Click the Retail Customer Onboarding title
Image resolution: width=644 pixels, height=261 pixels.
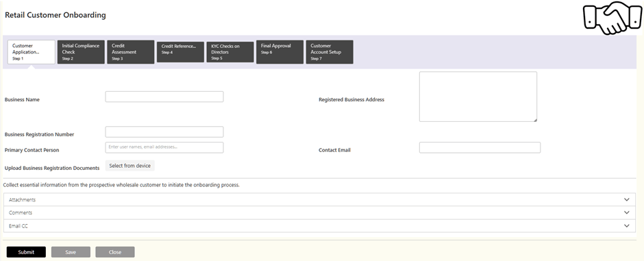coord(55,15)
